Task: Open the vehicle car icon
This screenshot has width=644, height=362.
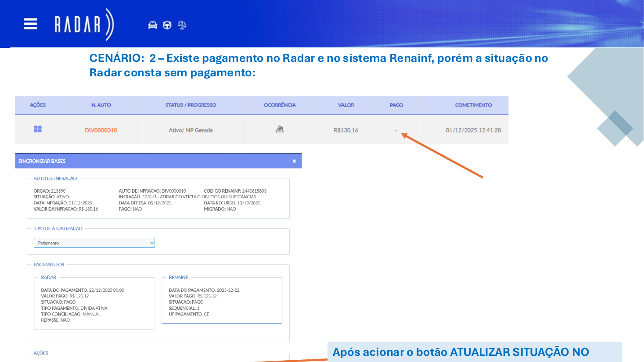Action: tap(152, 25)
